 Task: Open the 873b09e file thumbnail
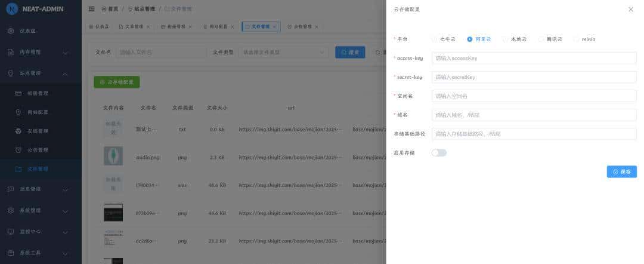click(113, 212)
